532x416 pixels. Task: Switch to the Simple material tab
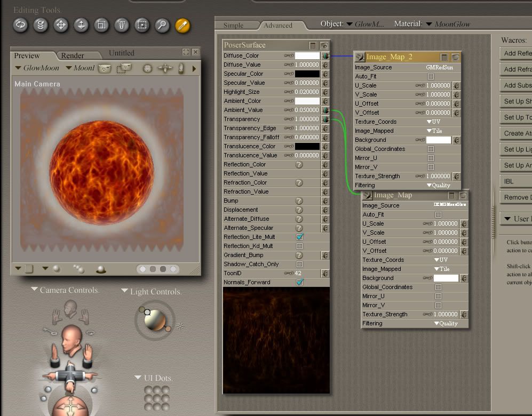pyautogui.click(x=233, y=25)
